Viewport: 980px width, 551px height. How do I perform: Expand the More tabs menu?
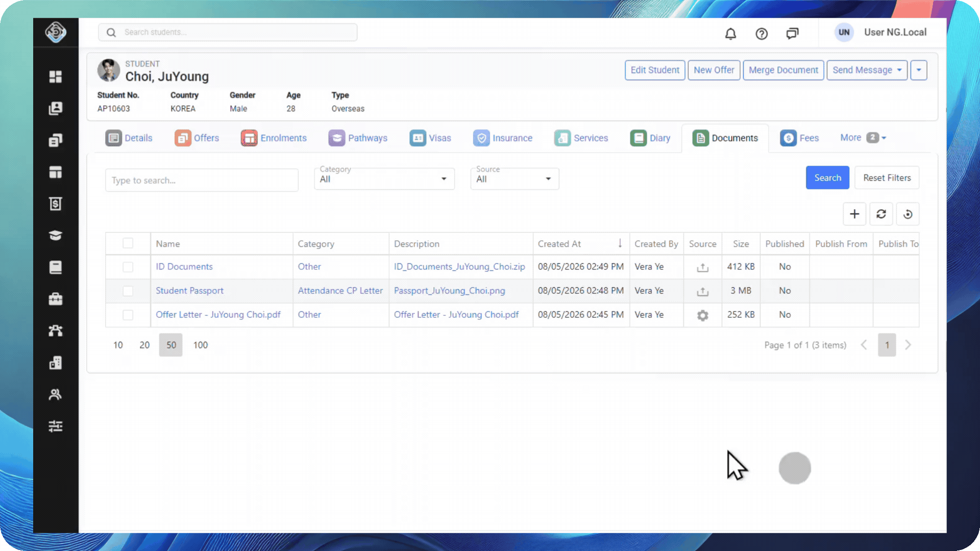pos(863,138)
